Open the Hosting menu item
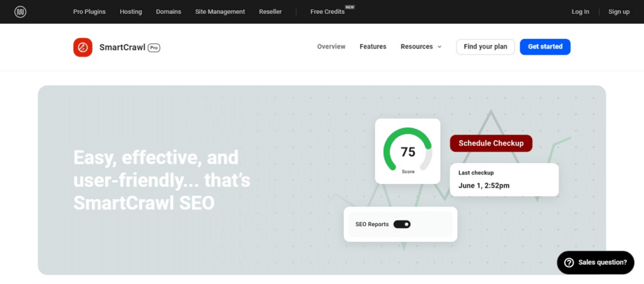 [131, 12]
